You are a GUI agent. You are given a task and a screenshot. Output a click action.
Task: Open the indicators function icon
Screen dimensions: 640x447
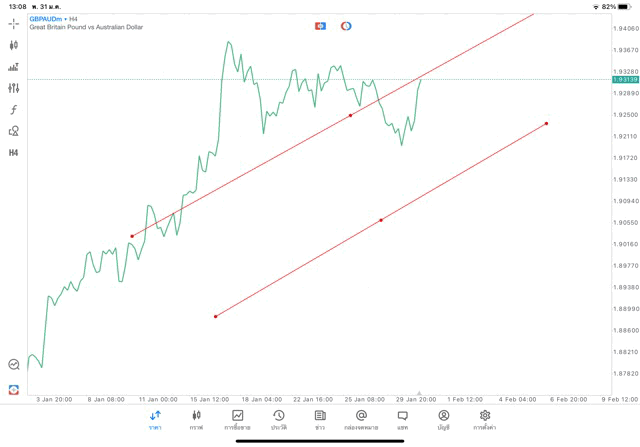[14, 110]
